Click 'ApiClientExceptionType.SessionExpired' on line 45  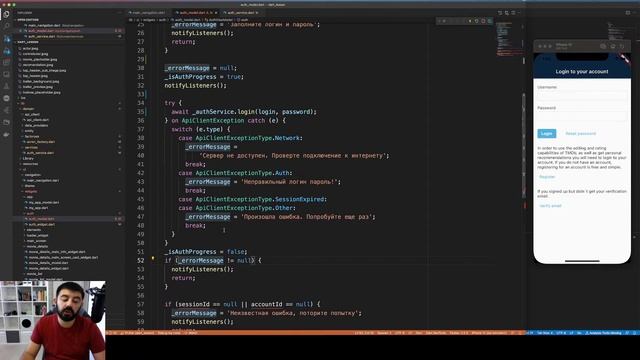tap(260, 199)
